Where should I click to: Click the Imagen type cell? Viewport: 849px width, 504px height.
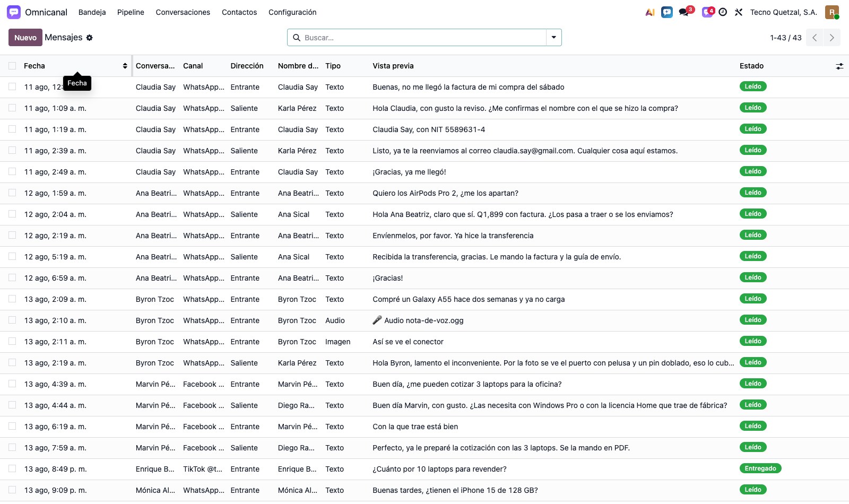(x=338, y=342)
